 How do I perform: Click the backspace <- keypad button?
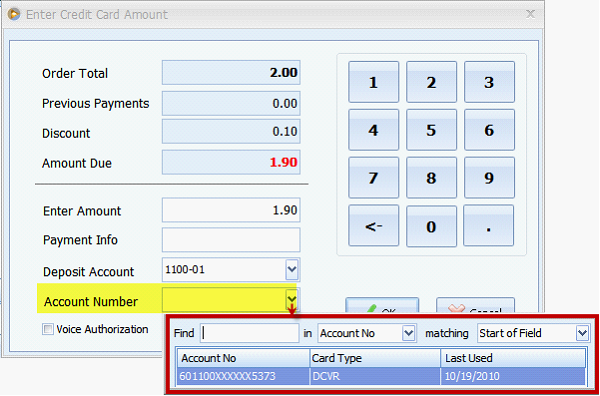[x=373, y=226]
